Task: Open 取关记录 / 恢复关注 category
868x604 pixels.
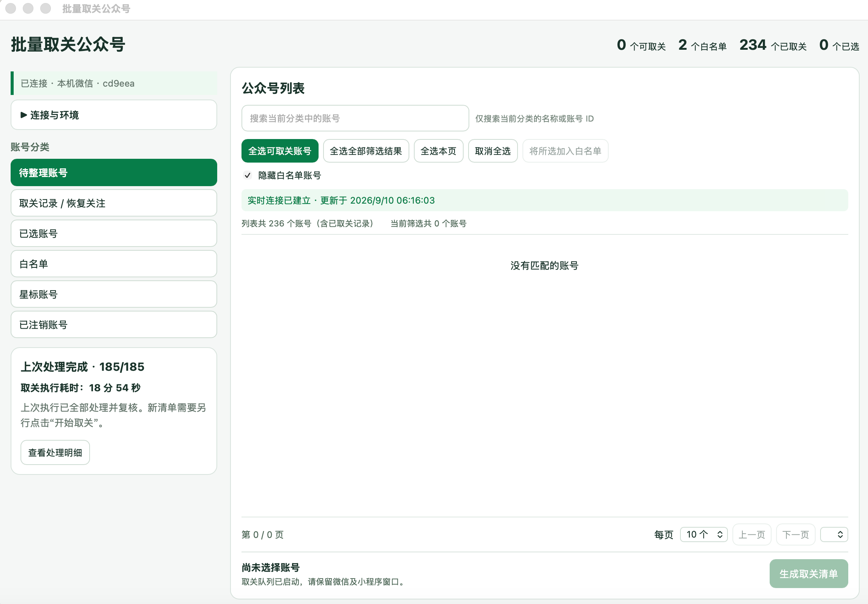Action: pos(114,203)
